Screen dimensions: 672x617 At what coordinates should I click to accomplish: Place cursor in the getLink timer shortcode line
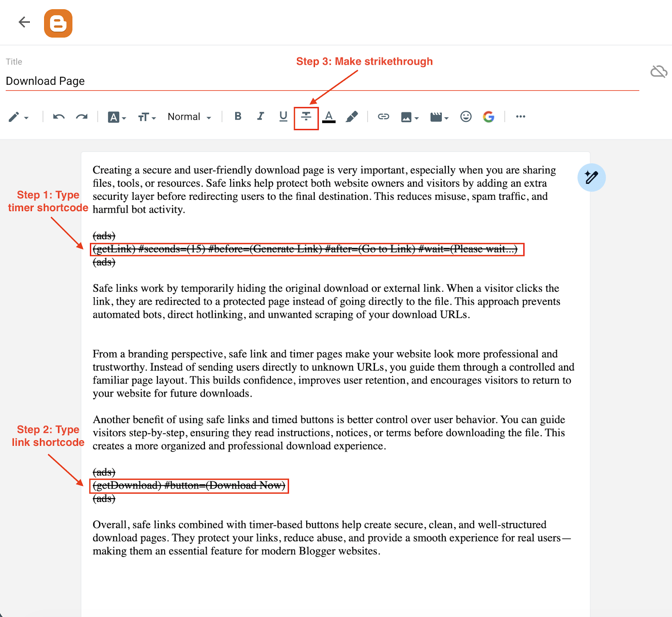[305, 249]
